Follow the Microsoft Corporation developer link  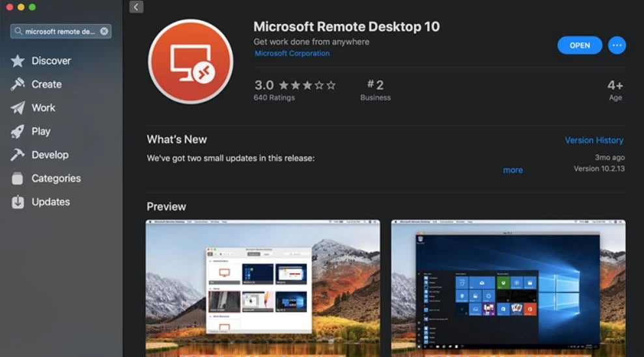(292, 53)
